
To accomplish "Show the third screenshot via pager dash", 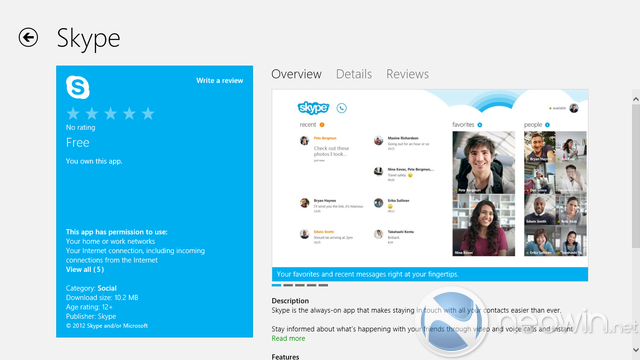I will pyautogui.click(x=300, y=285).
